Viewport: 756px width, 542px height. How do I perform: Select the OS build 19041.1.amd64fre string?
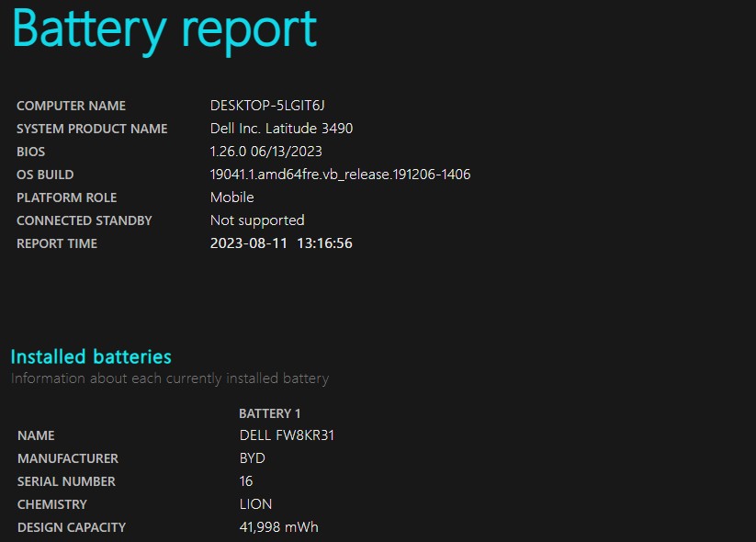point(340,175)
